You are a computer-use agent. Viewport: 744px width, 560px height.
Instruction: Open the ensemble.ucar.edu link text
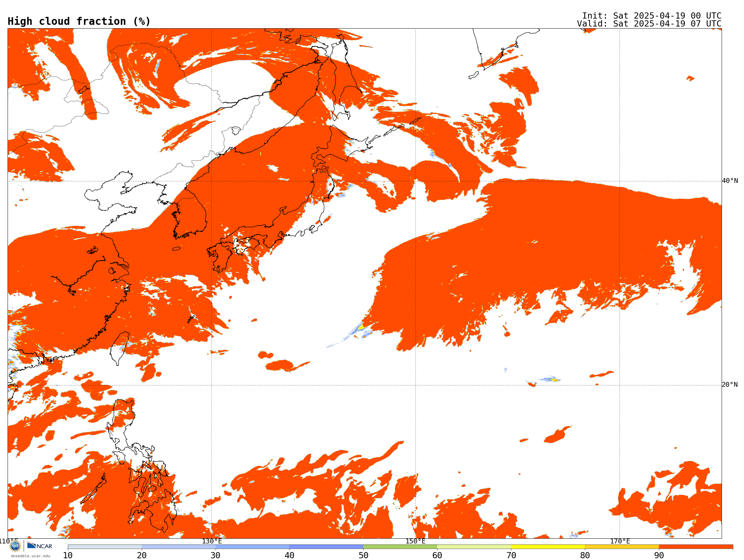[30, 556]
